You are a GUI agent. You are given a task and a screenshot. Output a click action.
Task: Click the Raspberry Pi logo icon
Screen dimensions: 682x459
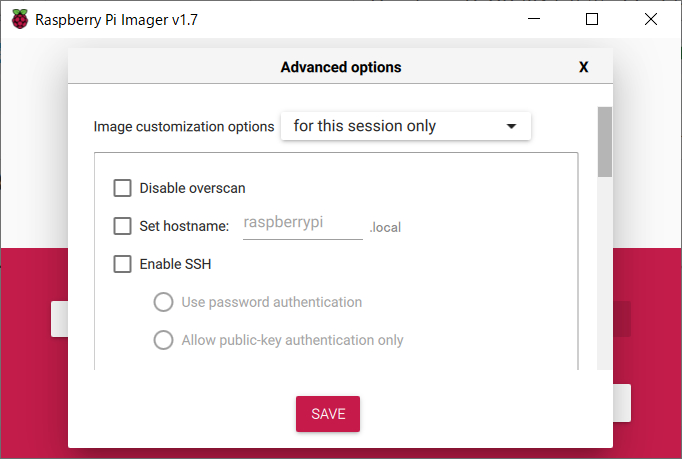20,20
